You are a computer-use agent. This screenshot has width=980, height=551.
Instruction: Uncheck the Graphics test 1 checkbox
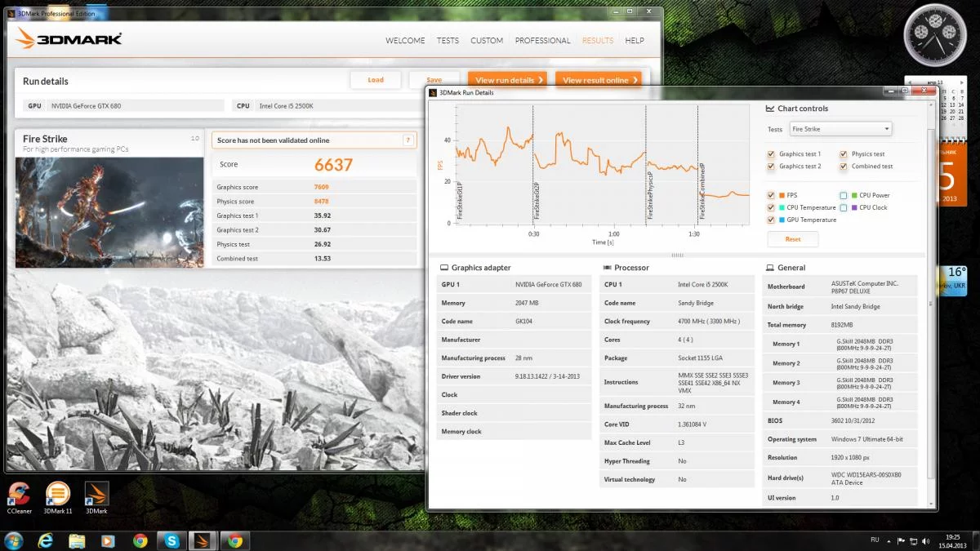[771, 154]
